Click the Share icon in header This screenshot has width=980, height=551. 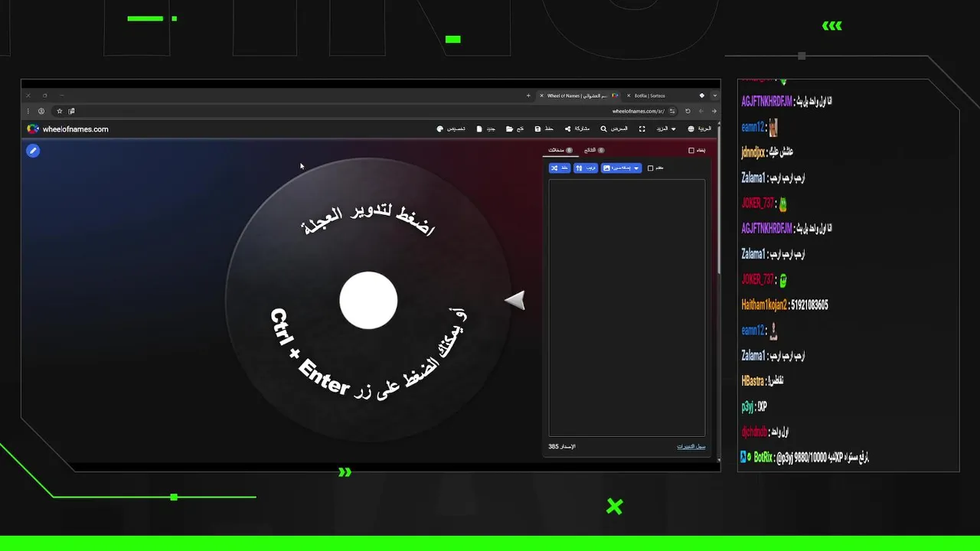pyautogui.click(x=567, y=129)
